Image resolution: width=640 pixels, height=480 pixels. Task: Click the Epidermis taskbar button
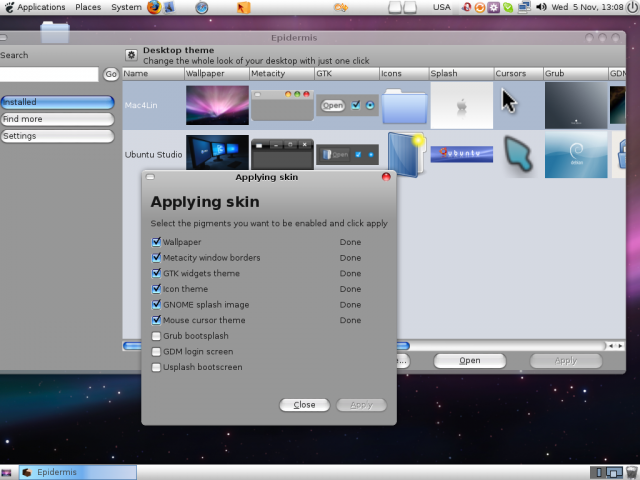[x=78, y=472]
